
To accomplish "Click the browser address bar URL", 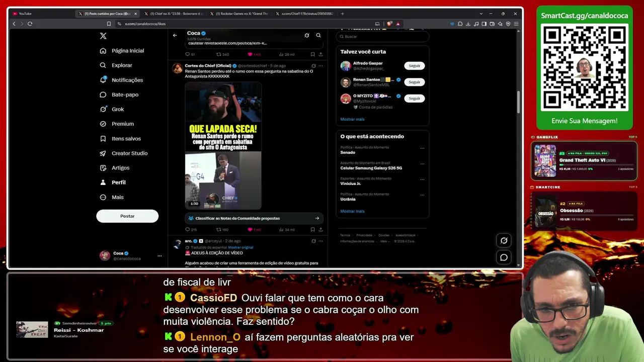I will (145, 24).
